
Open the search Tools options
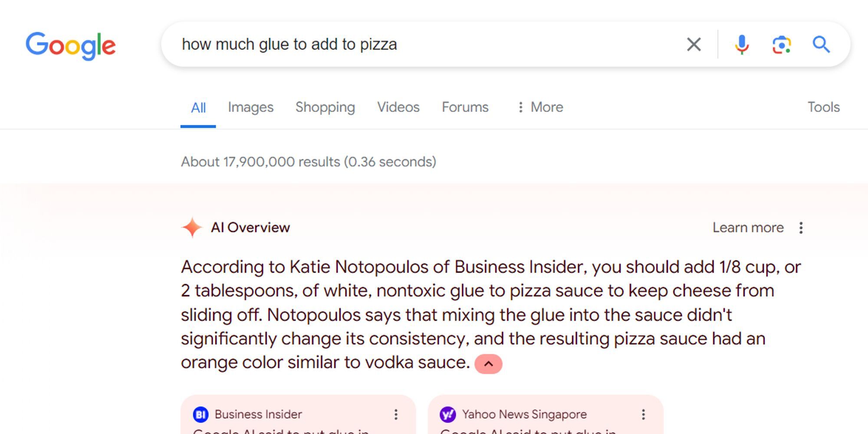click(x=823, y=107)
